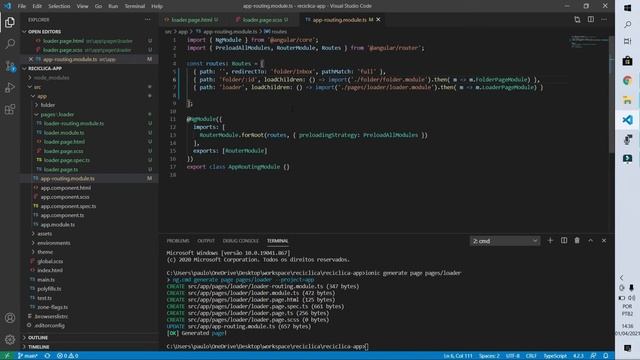Viewport: 640px width, 360px height.
Task: Synchronize changes in status bar
Action: click(x=47, y=356)
